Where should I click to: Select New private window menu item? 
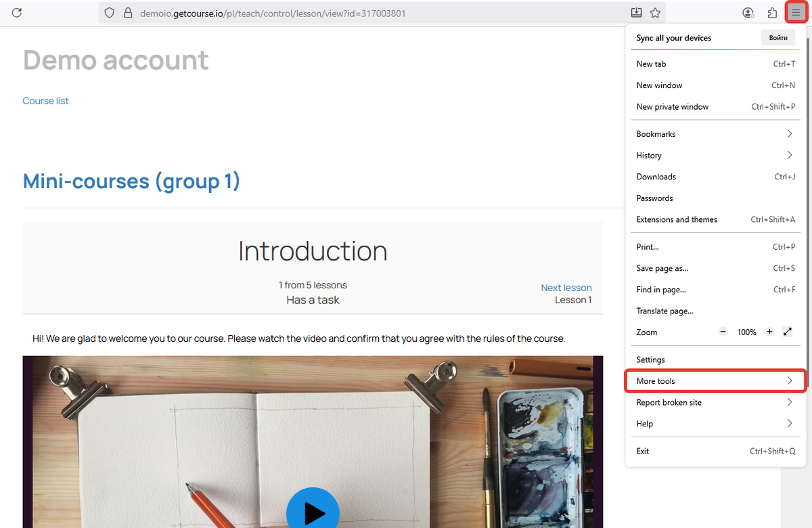point(673,107)
